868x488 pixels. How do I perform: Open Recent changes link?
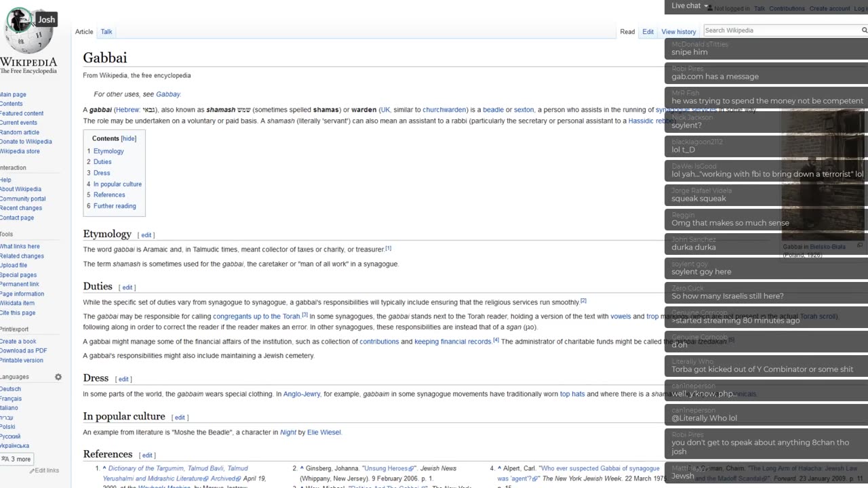(21, 209)
